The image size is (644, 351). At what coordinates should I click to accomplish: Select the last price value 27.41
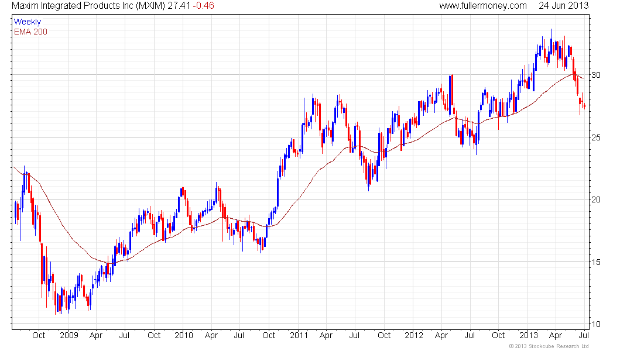pos(179,6)
